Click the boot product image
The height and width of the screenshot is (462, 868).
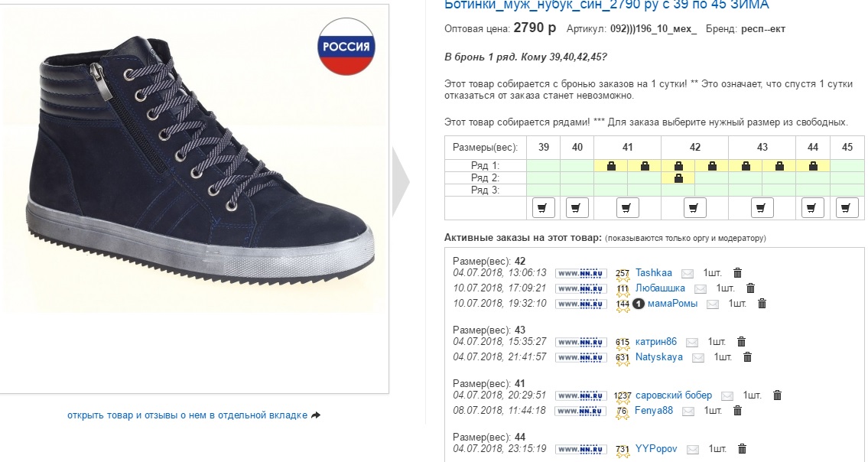[195, 164]
